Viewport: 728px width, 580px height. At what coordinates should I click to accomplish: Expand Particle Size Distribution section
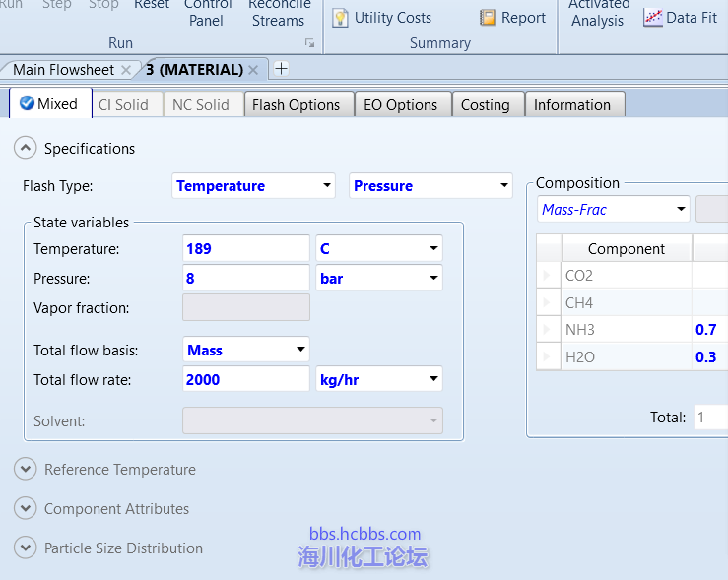point(25,548)
